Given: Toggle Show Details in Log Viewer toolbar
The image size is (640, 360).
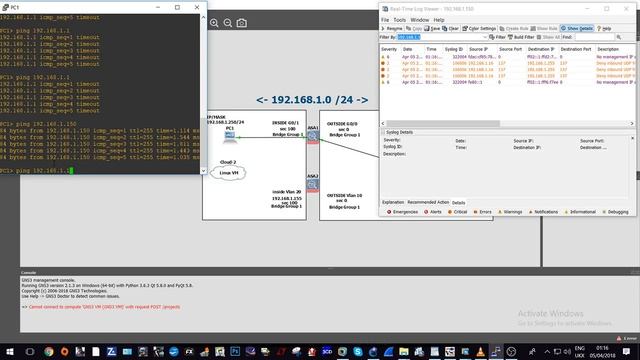Looking at the screenshot, I should 577,29.
